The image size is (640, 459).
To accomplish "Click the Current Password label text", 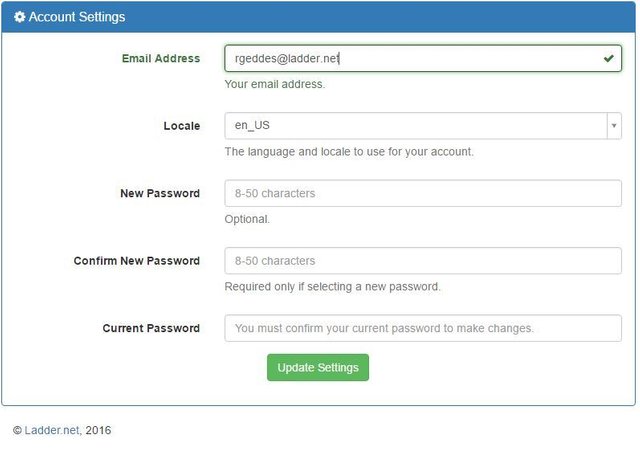I will (151, 328).
